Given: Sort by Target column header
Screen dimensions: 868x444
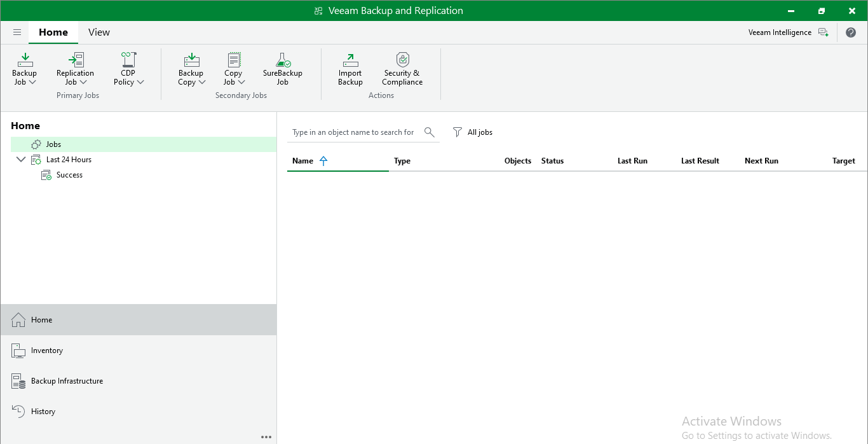Looking at the screenshot, I should pos(844,161).
